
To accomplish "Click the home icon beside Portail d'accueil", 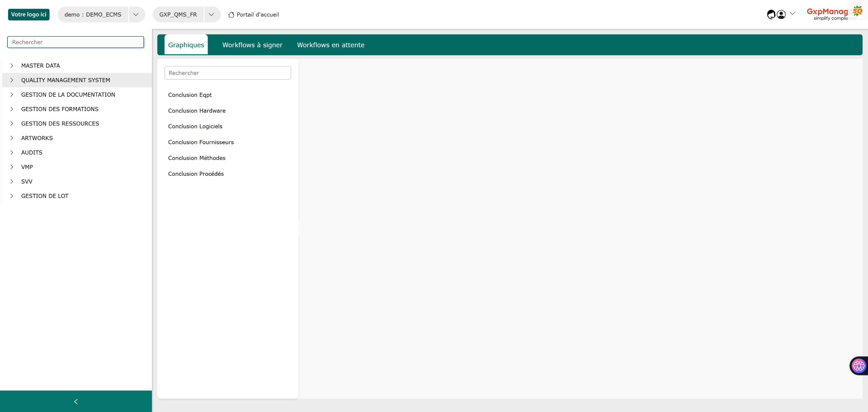I will click(231, 15).
